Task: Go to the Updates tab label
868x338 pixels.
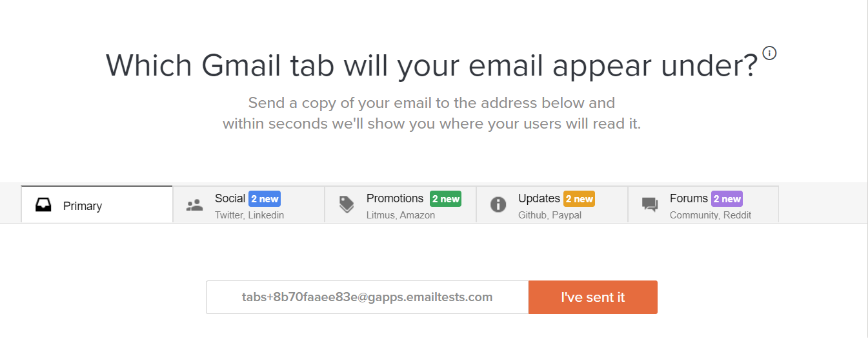Action: 539,198
